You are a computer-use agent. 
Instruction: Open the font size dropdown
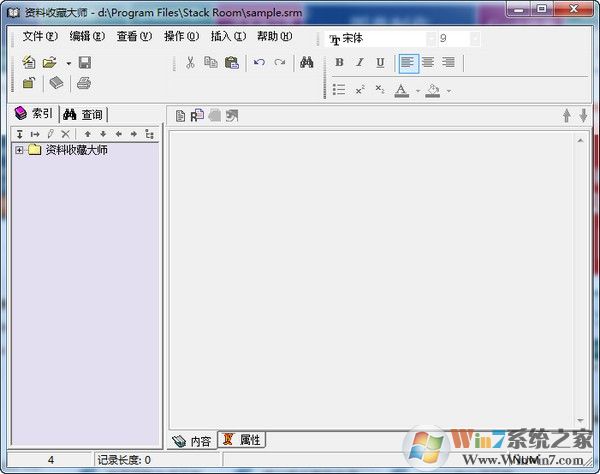474,39
